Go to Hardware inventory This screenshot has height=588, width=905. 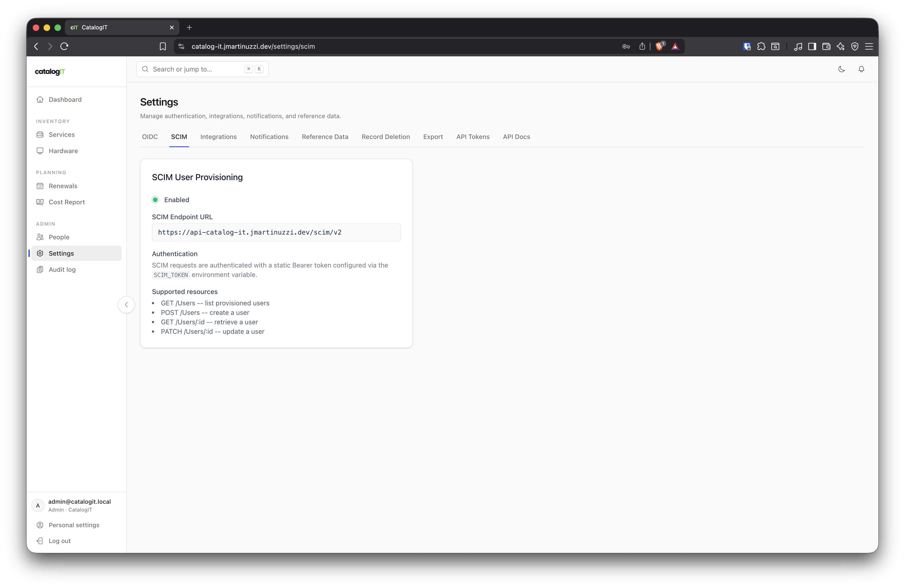point(76,151)
